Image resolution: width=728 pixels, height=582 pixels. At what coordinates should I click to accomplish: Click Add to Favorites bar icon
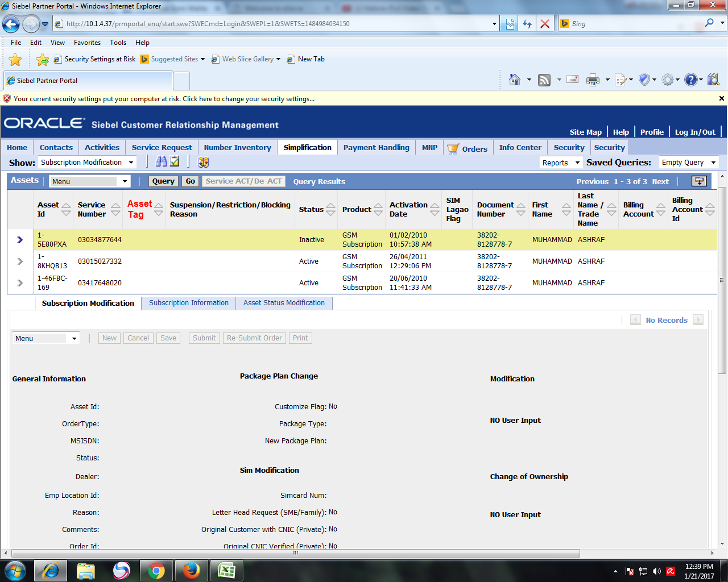click(x=42, y=59)
